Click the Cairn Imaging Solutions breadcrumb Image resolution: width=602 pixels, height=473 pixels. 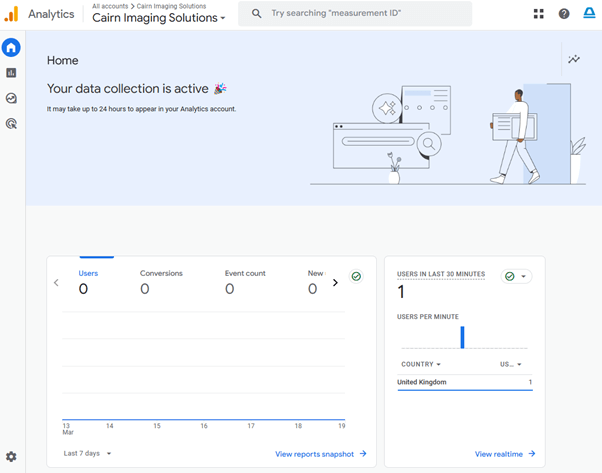[171, 6]
